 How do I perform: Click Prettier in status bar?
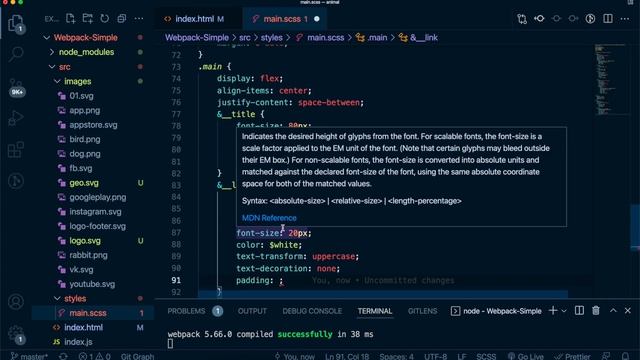[572, 356]
